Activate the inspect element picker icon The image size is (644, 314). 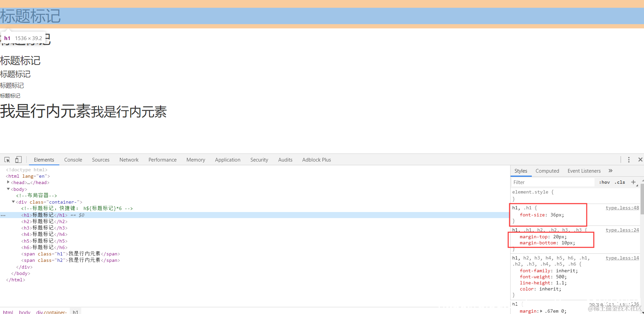tap(7, 160)
